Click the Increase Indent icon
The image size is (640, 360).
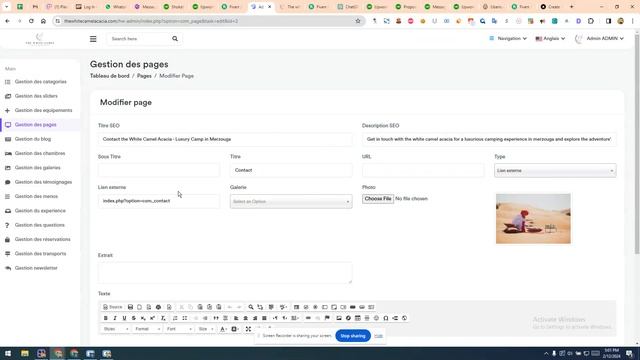coord(205,318)
